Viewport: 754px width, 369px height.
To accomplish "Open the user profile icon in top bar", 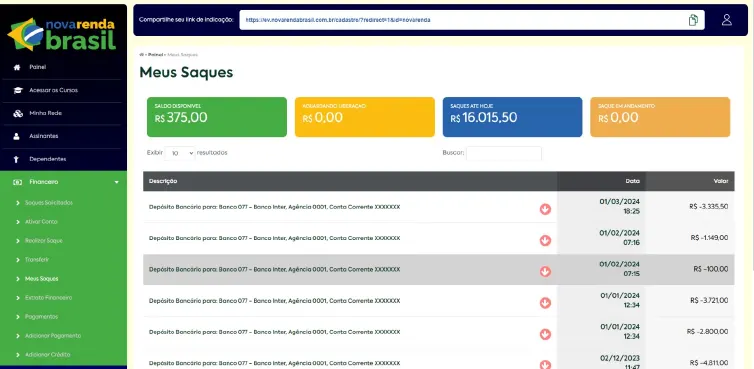I will coord(727,20).
